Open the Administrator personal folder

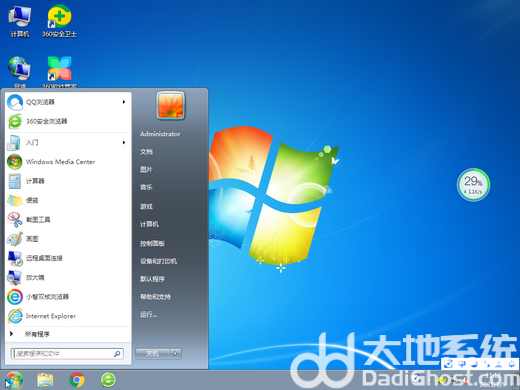[160, 134]
